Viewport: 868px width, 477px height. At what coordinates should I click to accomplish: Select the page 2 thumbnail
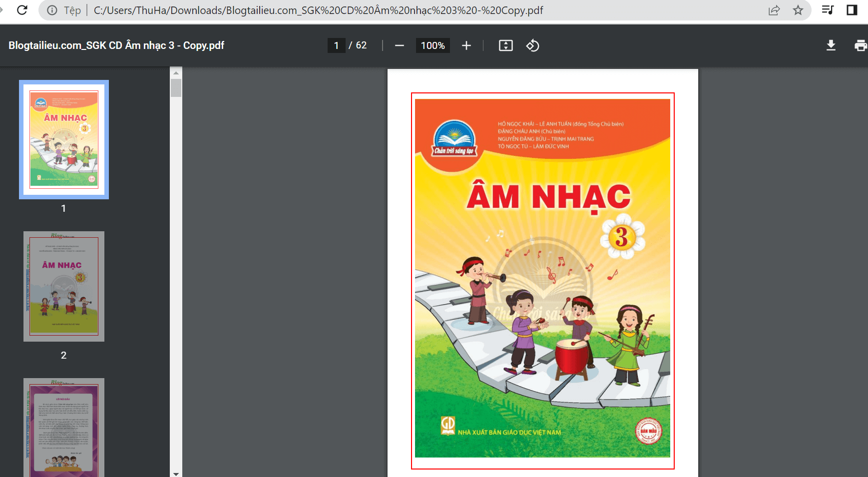click(x=64, y=286)
